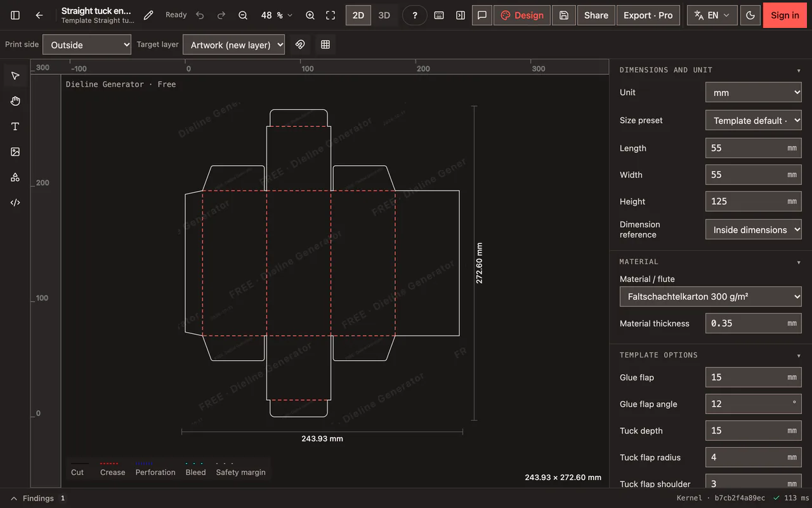Open the Print side dropdown

click(87, 44)
